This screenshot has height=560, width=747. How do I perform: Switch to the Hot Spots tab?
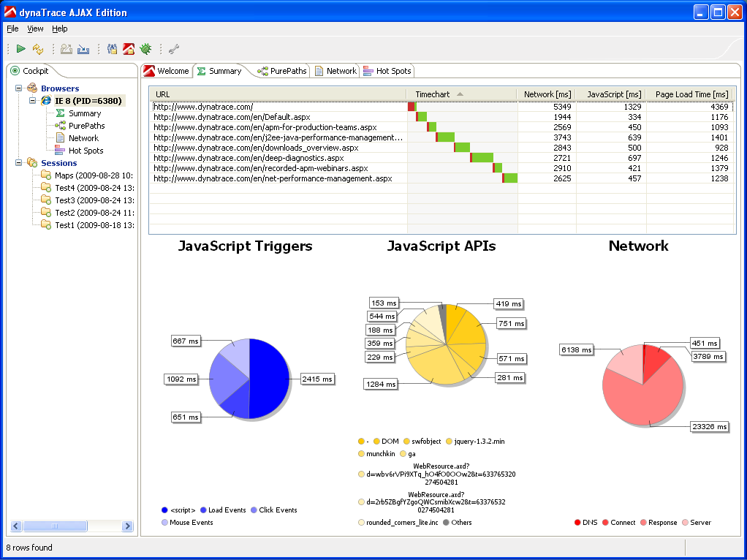(x=387, y=71)
